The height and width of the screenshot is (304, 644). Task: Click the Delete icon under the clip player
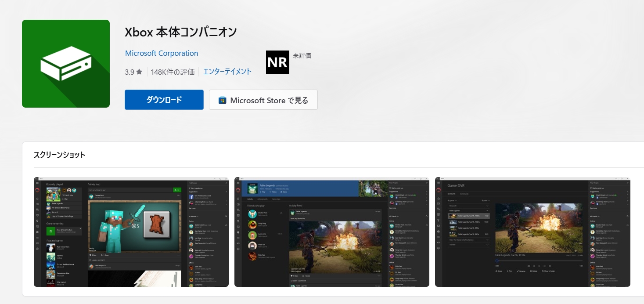click(x=530, y=271)
